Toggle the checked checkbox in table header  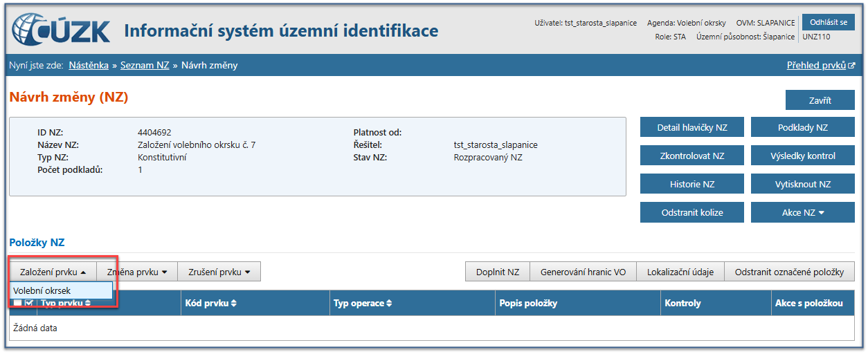[x=28, y=304]
